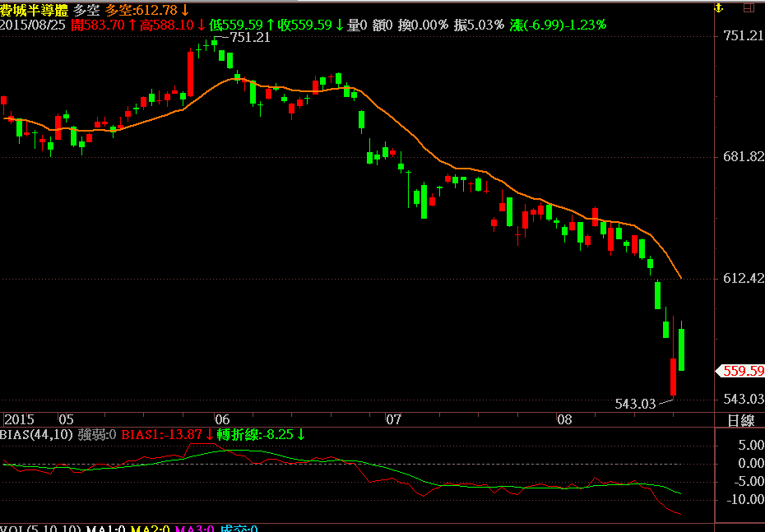Click the 751.21 price axis label
The height and width of the screenshot is (532, 765).
point(744,35)
